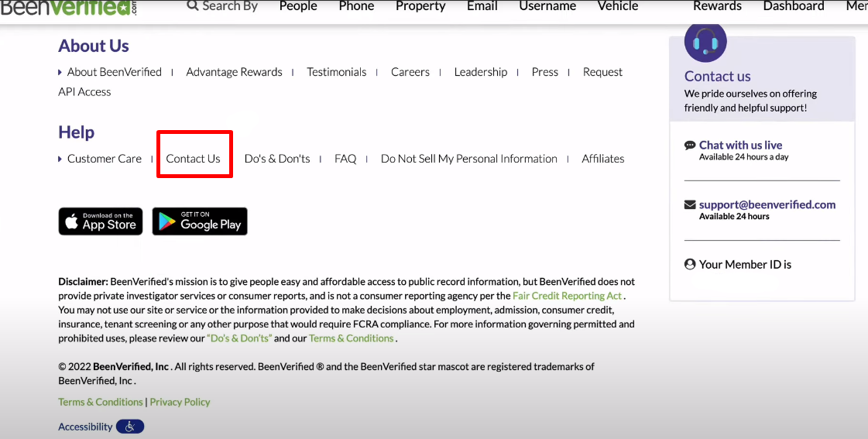Choose Vehicle search option
The width and height of the screenshot is (868, 439).
618,6
